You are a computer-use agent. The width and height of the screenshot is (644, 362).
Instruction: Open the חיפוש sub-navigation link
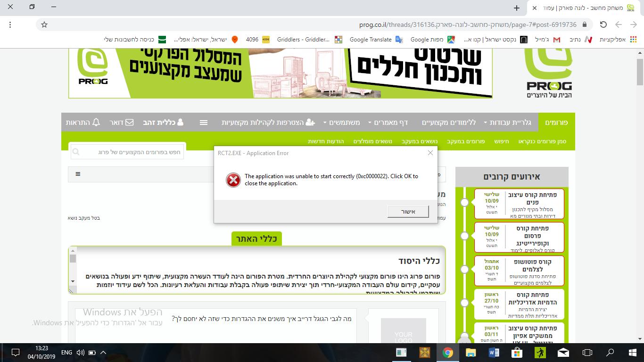coord(501,141)
